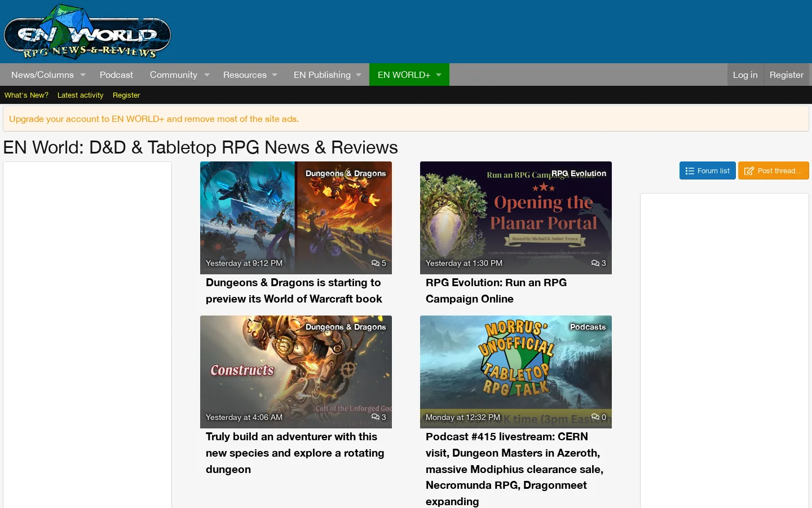Expand the News/Columns dropdown arrow
Image resolution: width=812 pixels, height=508 pixels.
tap(83, 75)
